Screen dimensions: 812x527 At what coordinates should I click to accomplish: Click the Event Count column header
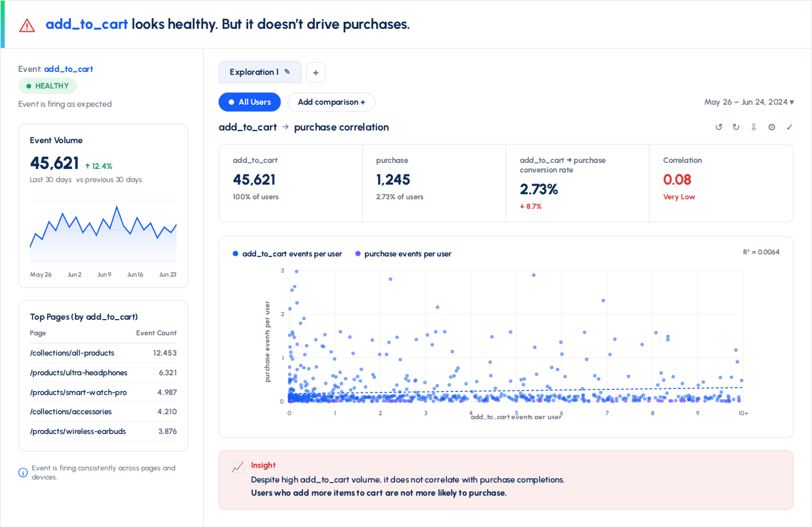pyautogui.click(x=156, y=333)
